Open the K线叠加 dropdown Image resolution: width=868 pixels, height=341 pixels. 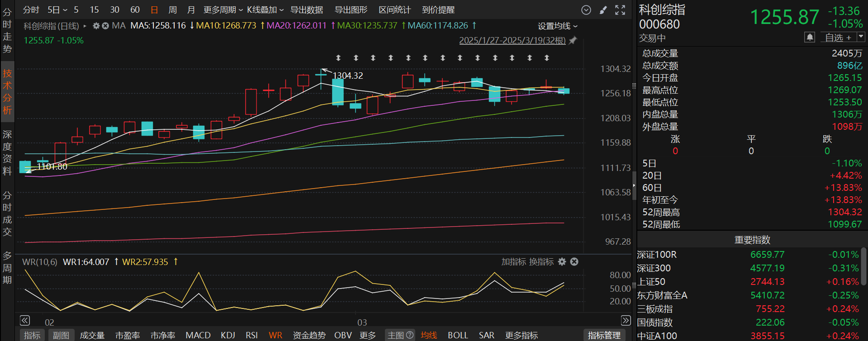(x=265, y=9)
